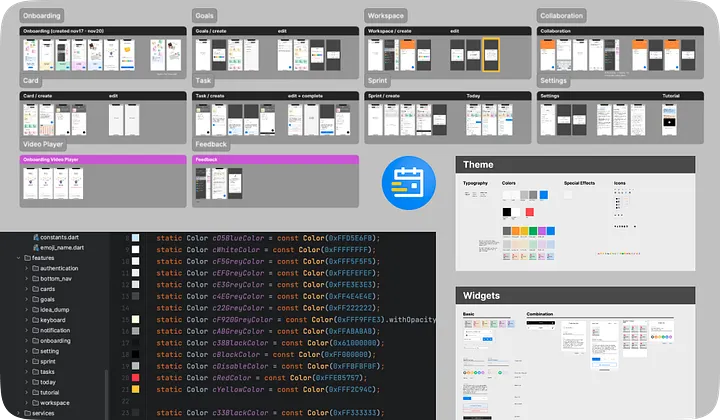Expand the tasks folder chevron
The image size is (720, 420).
pyautogui.click(x=26, y=372)
